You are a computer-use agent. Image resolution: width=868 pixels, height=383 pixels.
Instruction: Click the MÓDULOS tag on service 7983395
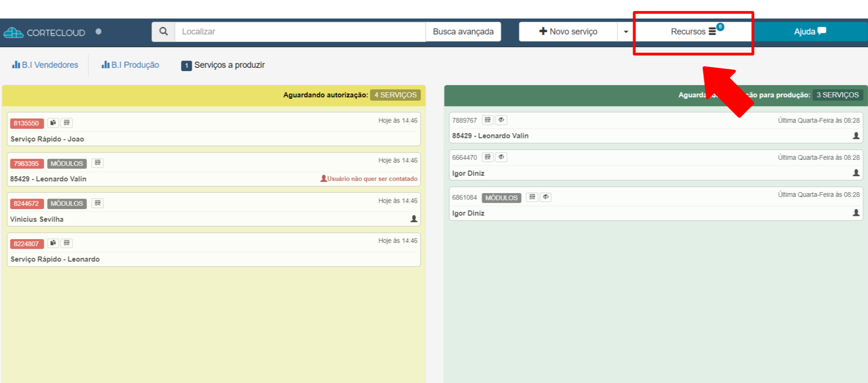coord(67,163)
